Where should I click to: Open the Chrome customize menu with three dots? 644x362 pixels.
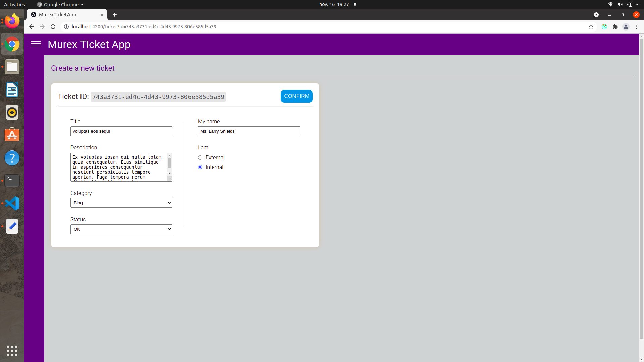[x=637, y=27]
